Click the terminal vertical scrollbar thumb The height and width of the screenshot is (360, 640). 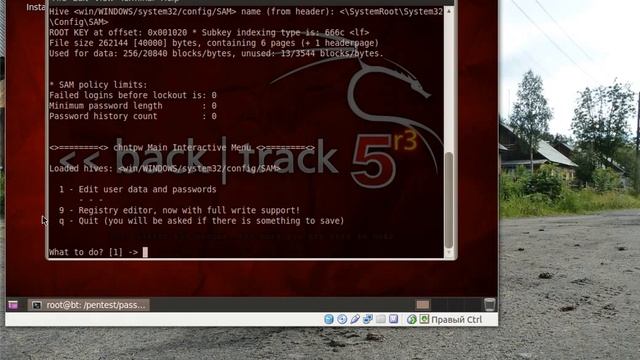pos(449,200)
